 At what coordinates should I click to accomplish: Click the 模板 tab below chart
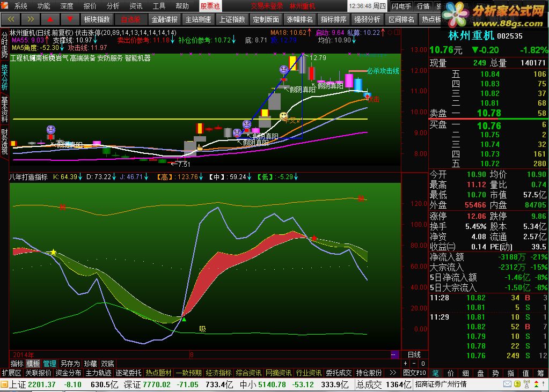point(33,364)
